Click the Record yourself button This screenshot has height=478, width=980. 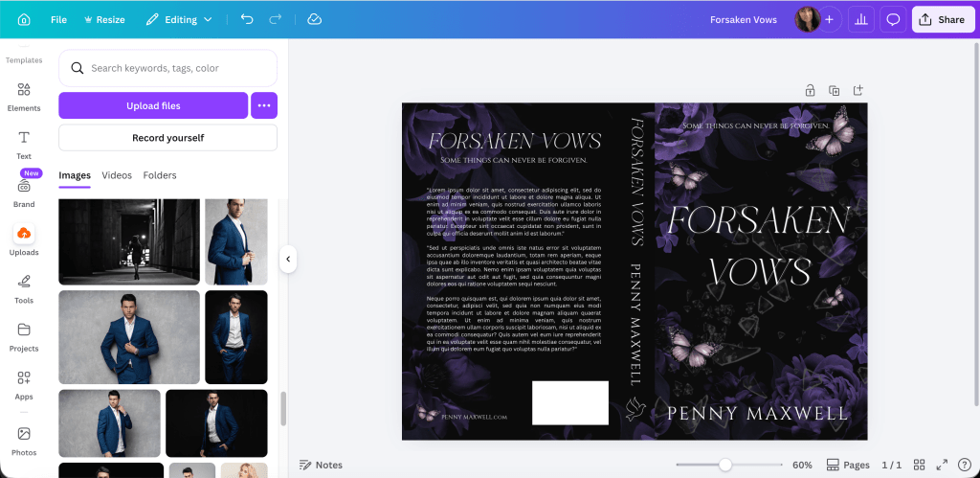[x=167, y=138]
